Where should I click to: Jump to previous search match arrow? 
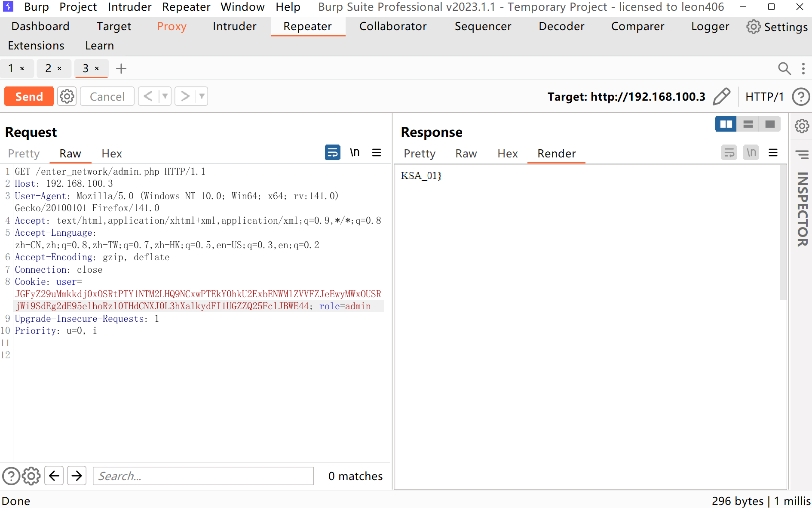(54, 476)
